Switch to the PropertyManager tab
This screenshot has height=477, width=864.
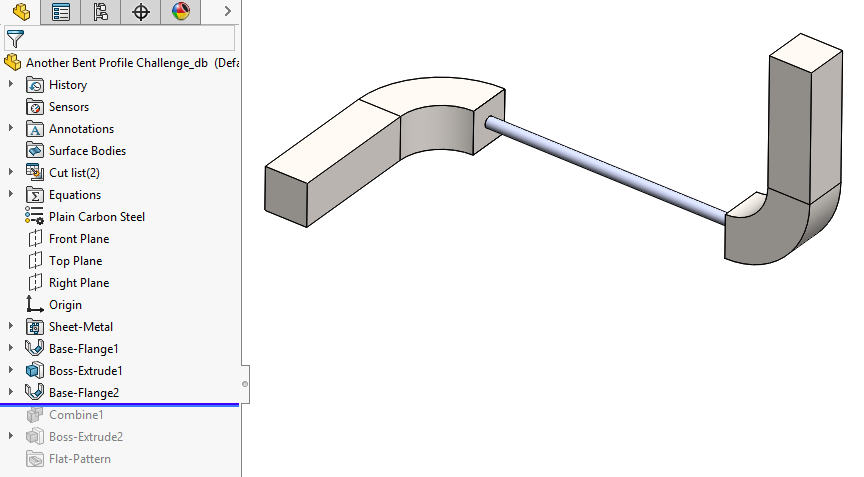61,12
